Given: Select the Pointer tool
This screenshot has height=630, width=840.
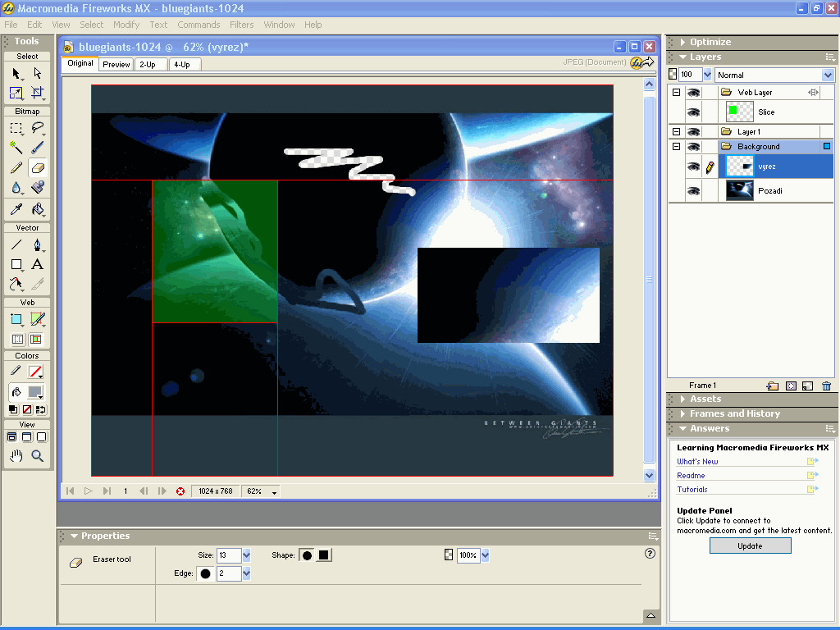Looking at the screenshot, I should [x=16, y=73].
